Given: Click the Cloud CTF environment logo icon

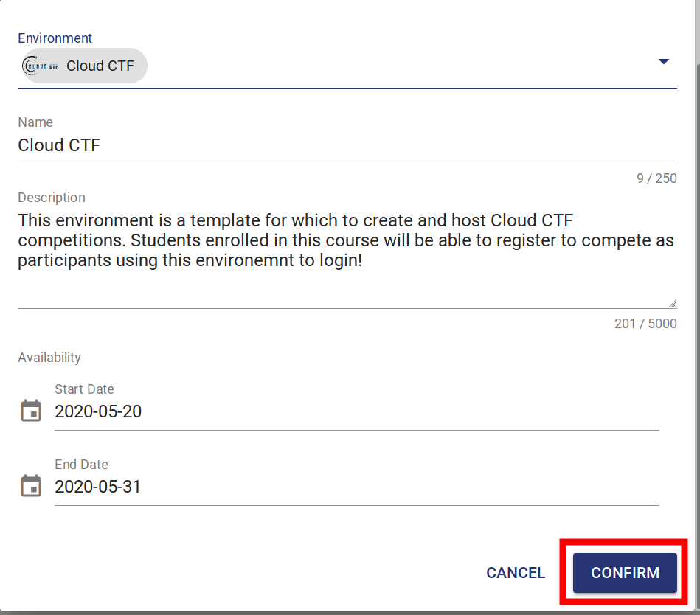Looking at the screenshot, I should coord(40,65).
